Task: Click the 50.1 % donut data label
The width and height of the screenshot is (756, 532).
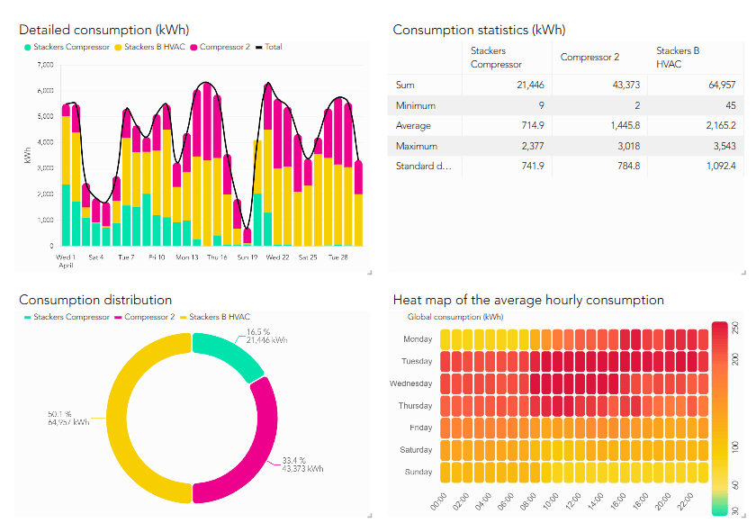Action: [x=68, y=419]
